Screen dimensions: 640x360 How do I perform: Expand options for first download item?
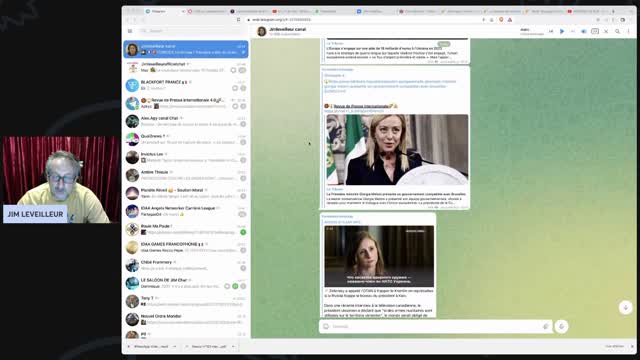[x=175, y=347]
